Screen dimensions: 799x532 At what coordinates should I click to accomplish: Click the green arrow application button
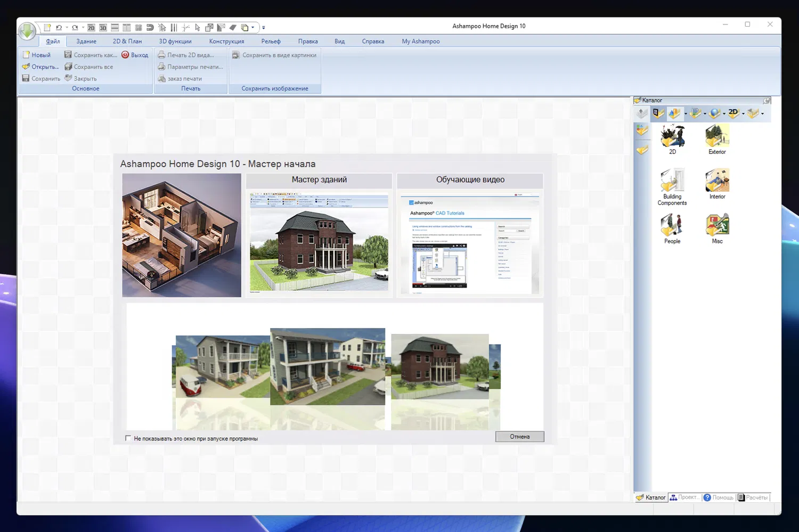[x=27, y=31]
